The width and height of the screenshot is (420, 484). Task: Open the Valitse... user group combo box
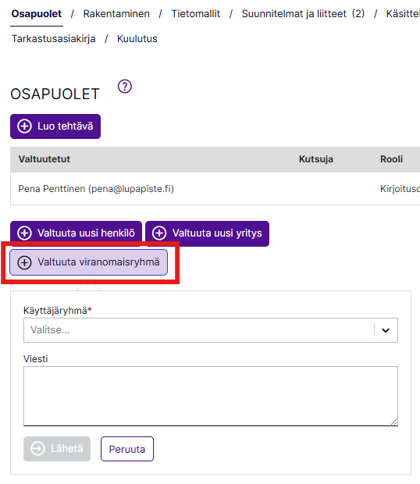[x=210, y=330]
